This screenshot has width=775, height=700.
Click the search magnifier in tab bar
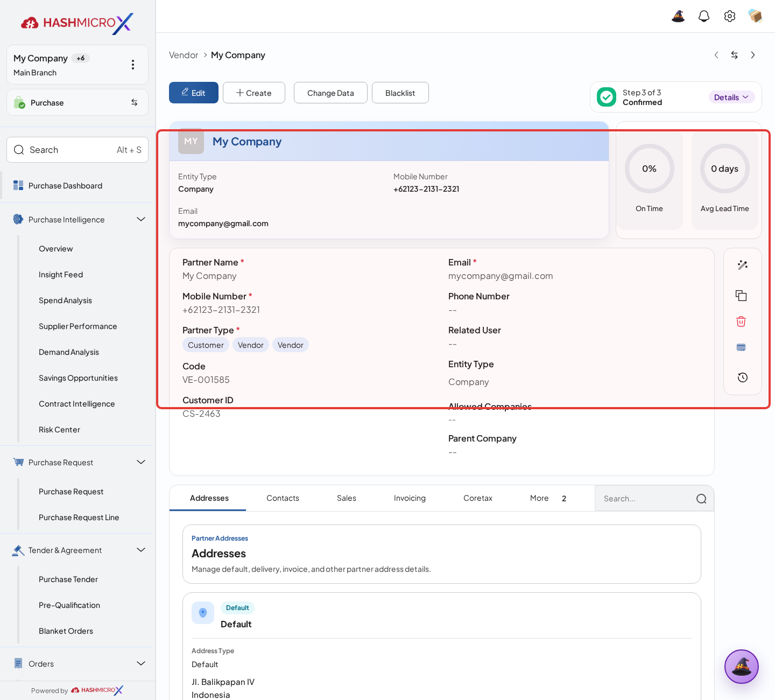pos(701,499)
